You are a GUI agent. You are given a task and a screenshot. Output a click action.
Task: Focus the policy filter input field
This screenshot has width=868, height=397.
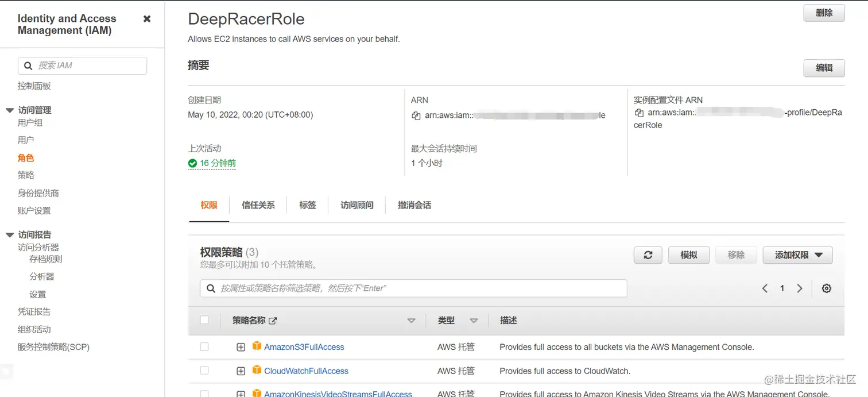pyautogui.click(x=413, y=288)
